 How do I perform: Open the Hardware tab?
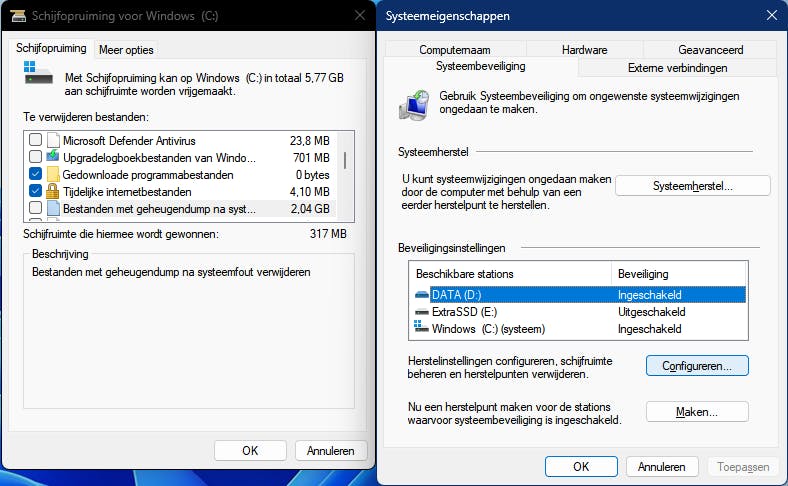[584, 49]
